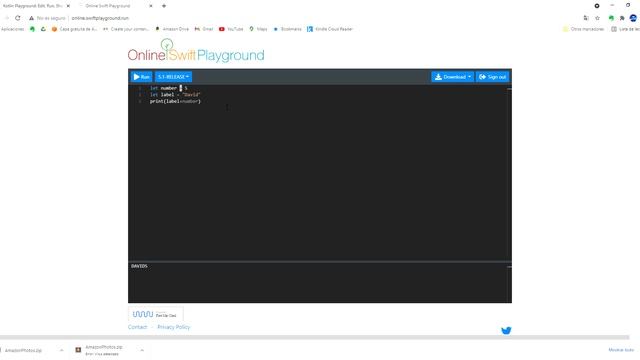The image size is (640, 360).
Task: Open the first AmazonPhotos.zip download
Action: pos(24,350)
